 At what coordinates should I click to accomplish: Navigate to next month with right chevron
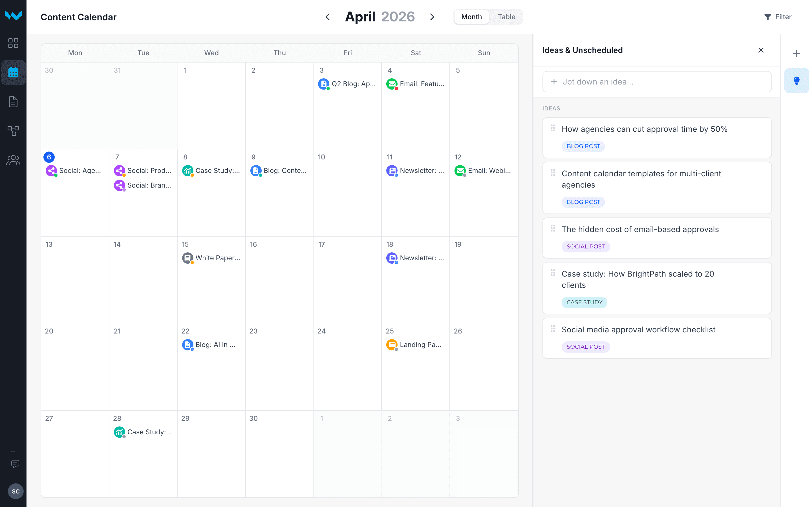(x=432, y=17)
